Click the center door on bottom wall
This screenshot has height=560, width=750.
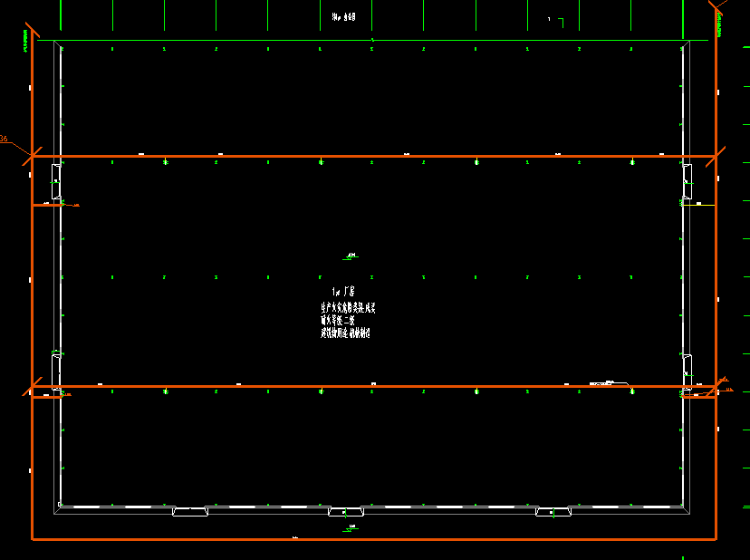tap(345, 513)
